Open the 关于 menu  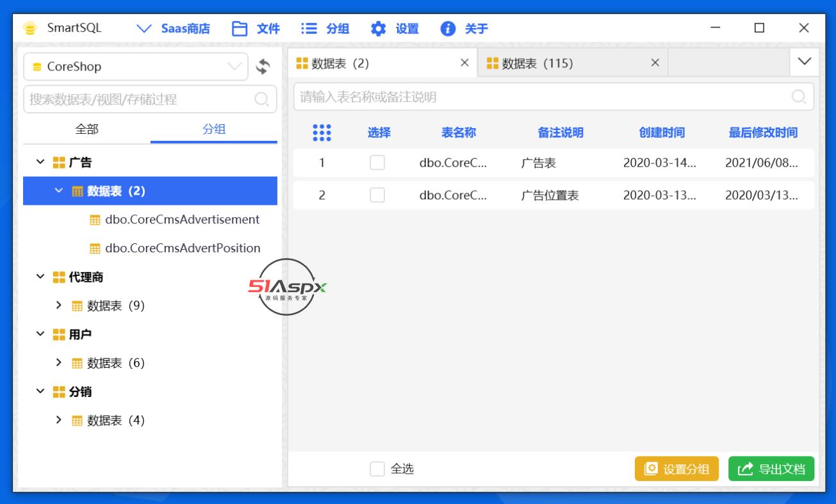(464, 29)
